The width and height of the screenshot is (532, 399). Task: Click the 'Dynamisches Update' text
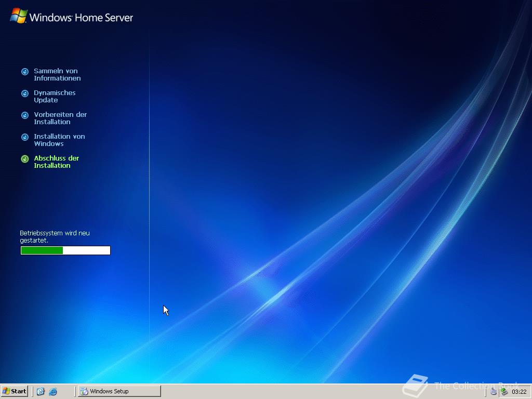[55, 96]
